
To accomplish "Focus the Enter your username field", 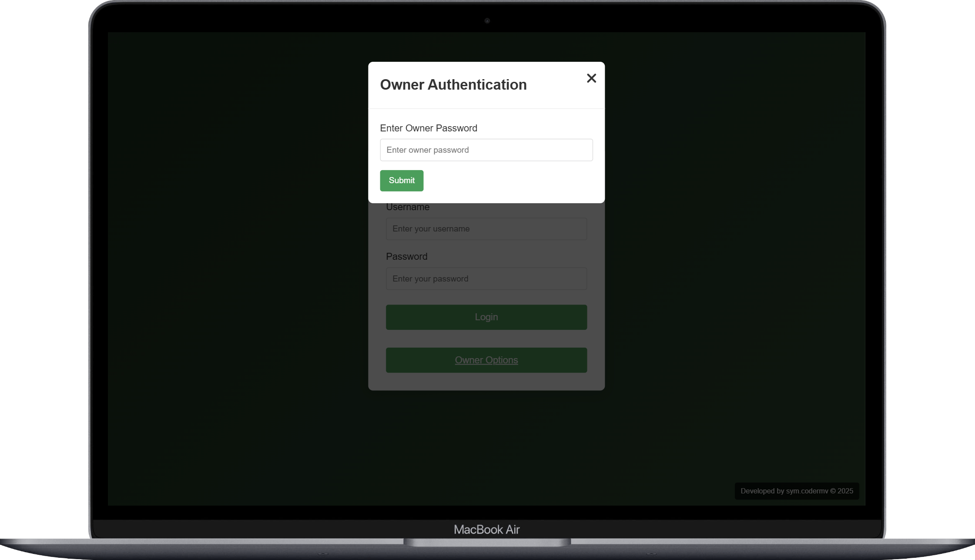I will pos(486,229).
